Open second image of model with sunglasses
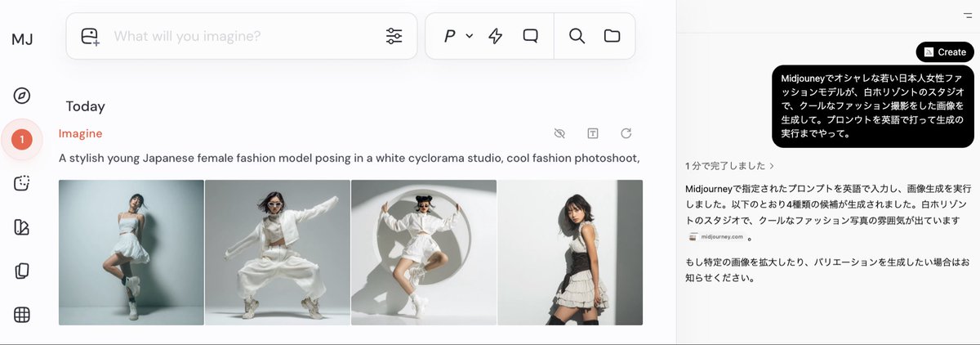980x345 pixels. [x=278, y=253]
